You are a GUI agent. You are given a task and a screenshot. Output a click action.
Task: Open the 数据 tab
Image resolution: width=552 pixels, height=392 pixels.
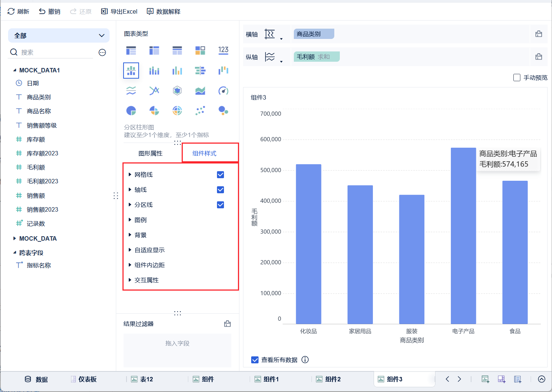pos(36,379)
